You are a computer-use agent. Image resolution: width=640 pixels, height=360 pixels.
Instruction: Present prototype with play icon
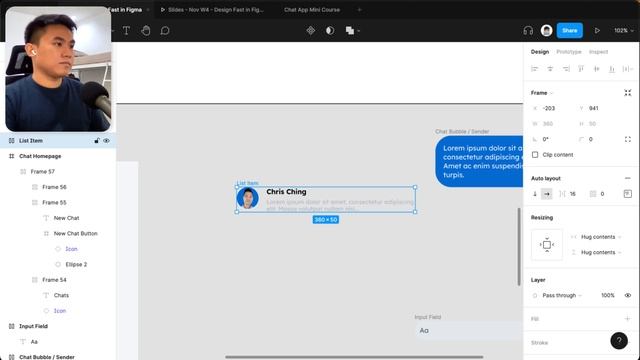pos(597,31)
